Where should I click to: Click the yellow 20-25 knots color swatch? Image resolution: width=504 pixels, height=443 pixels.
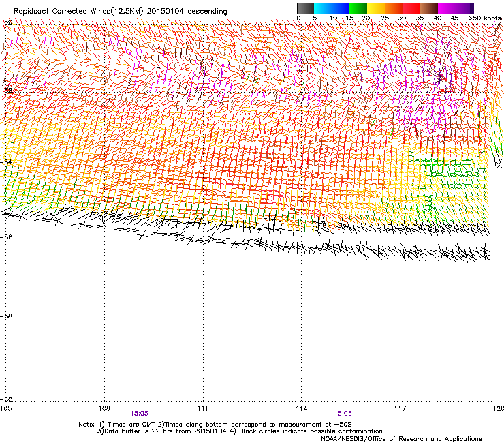376,8
